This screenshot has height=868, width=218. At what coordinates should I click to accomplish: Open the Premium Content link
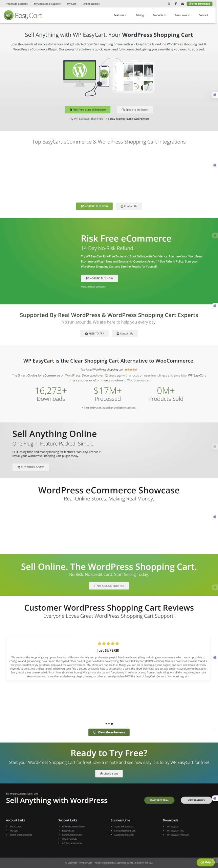coord(17,4)
